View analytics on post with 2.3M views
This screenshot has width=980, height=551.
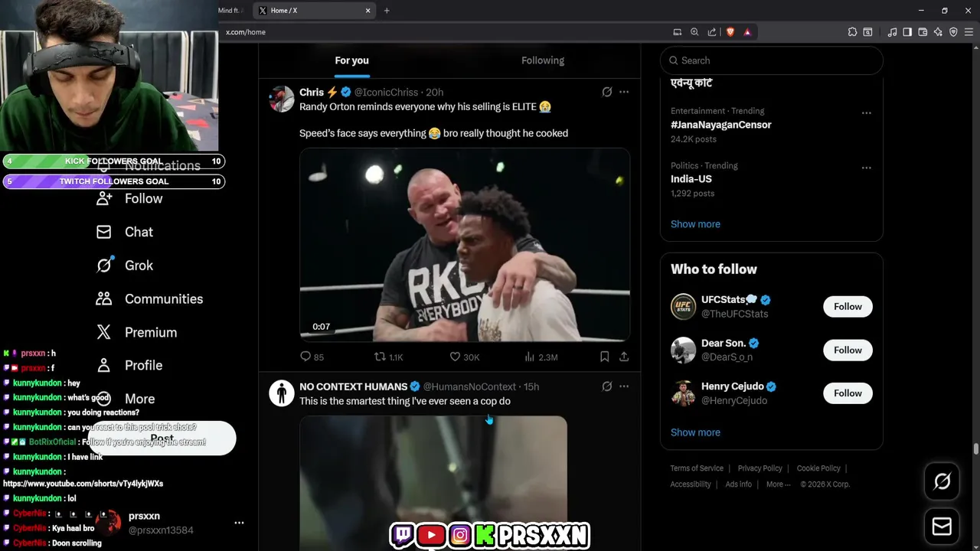coord(541,357)
